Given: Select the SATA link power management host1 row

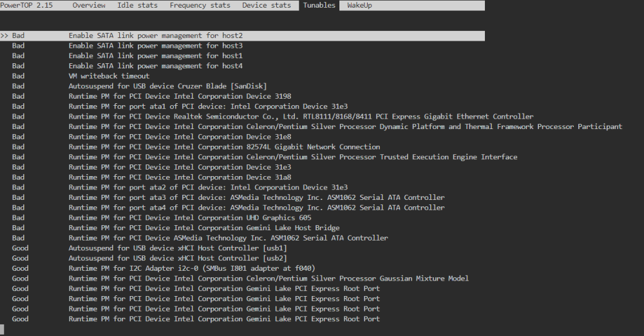Looking at the screenshot, I should (127, 56).
